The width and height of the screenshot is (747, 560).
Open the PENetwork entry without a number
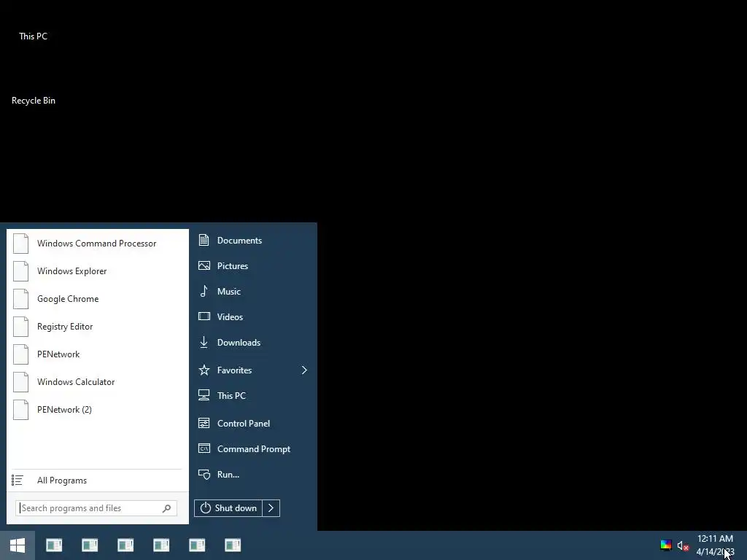pos(98,354)
